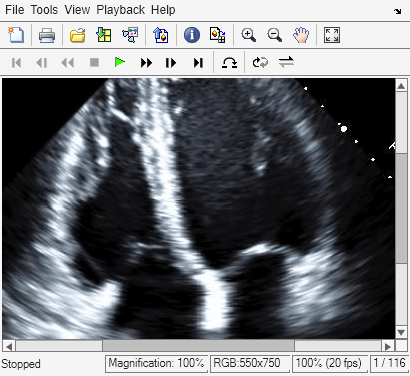Screen dimensions: 410x376
Task: Go to first frame button
Action: coord(16,63)
